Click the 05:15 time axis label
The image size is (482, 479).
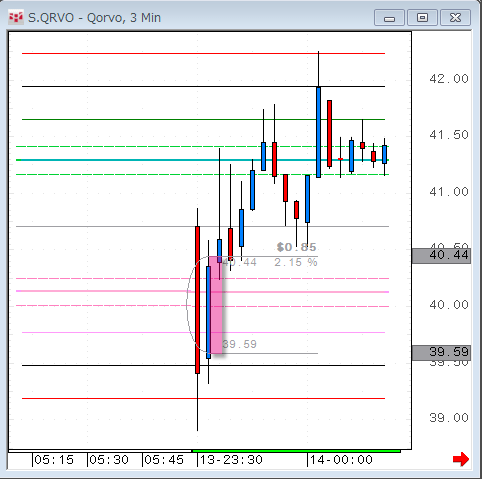tap(54, 460)
